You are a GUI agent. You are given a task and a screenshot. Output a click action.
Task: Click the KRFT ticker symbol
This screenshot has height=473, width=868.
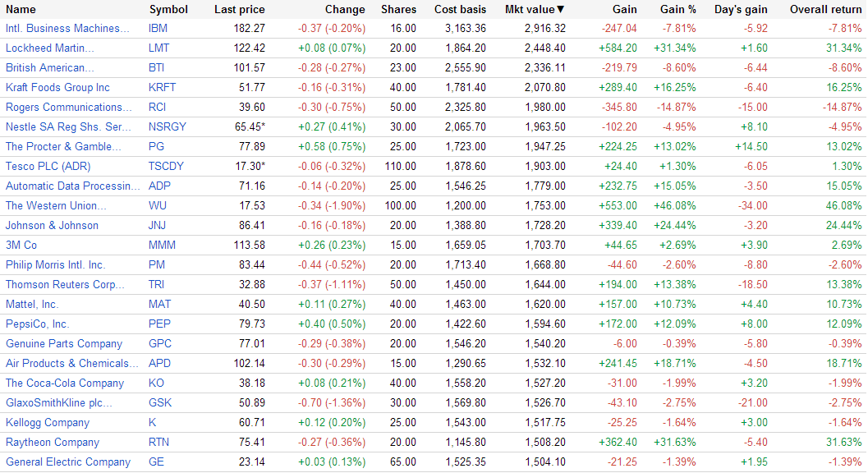pyautogui.click(x=163, y=88)
